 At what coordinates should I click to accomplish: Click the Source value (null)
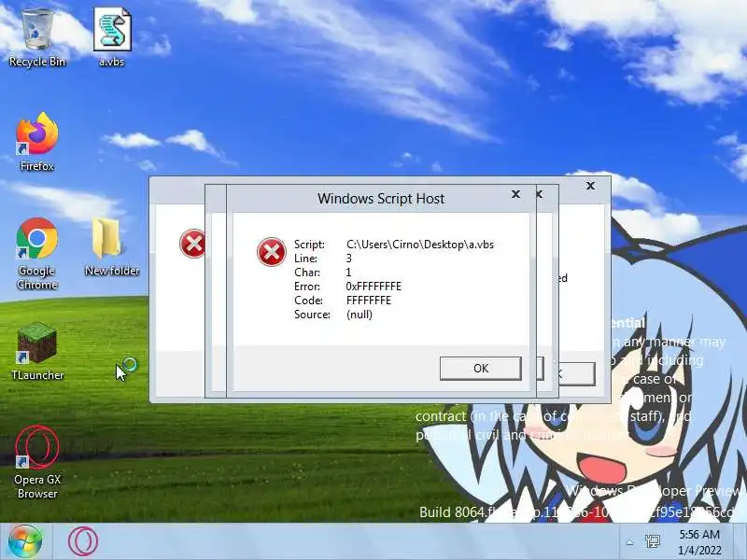pos(359,315)
